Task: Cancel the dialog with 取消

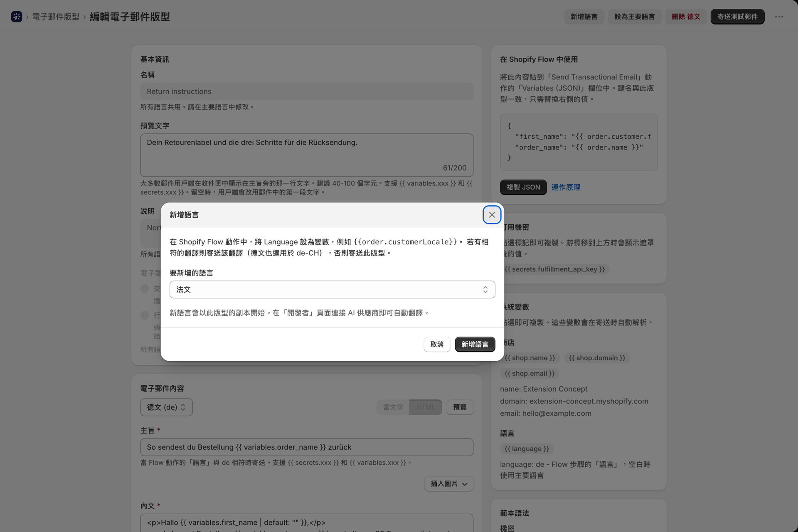Action: 437,344
